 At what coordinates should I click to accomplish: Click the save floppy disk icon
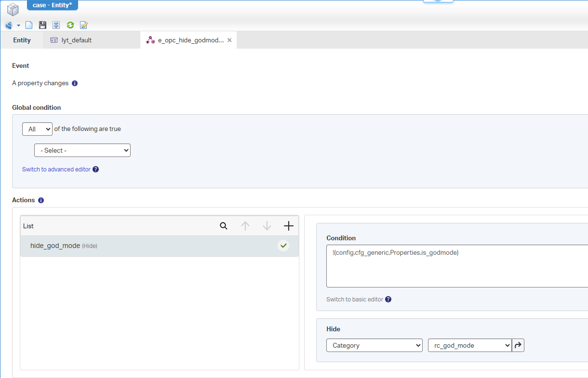coord(42,25)
